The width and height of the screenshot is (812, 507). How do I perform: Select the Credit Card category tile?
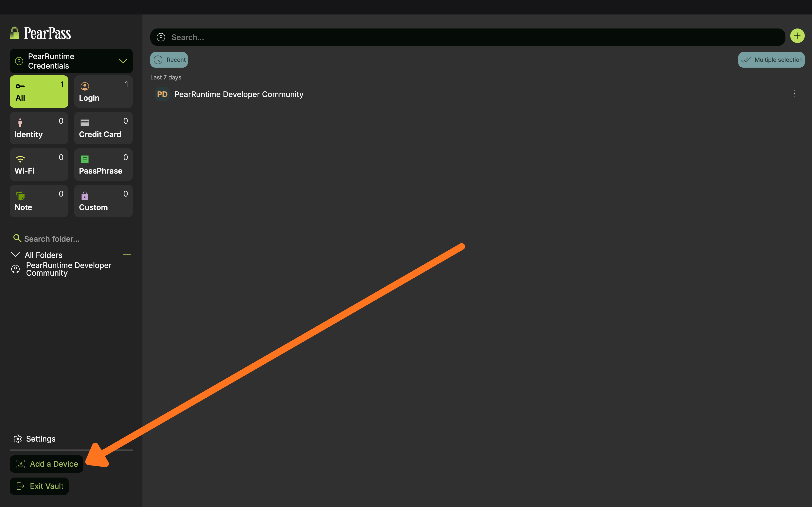[x=103, y=128]
